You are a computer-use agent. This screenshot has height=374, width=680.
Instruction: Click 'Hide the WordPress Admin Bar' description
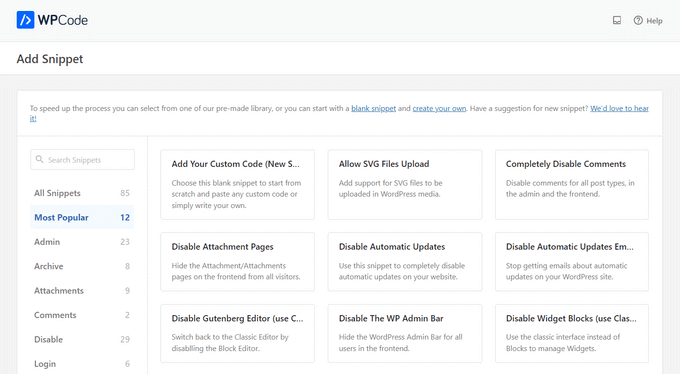(400, 343)
